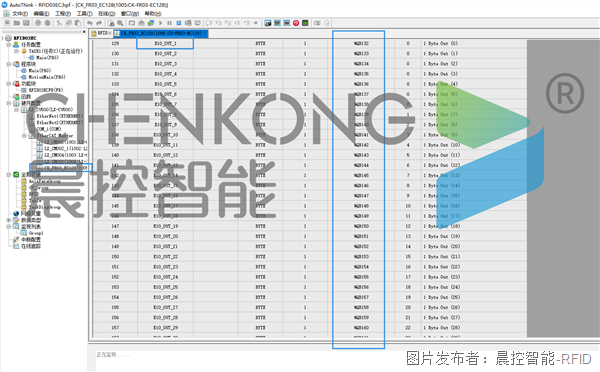Click the magnifier Find toolbar icon
The height and width of the screenshot is (372, 600).
pos(120,23)
